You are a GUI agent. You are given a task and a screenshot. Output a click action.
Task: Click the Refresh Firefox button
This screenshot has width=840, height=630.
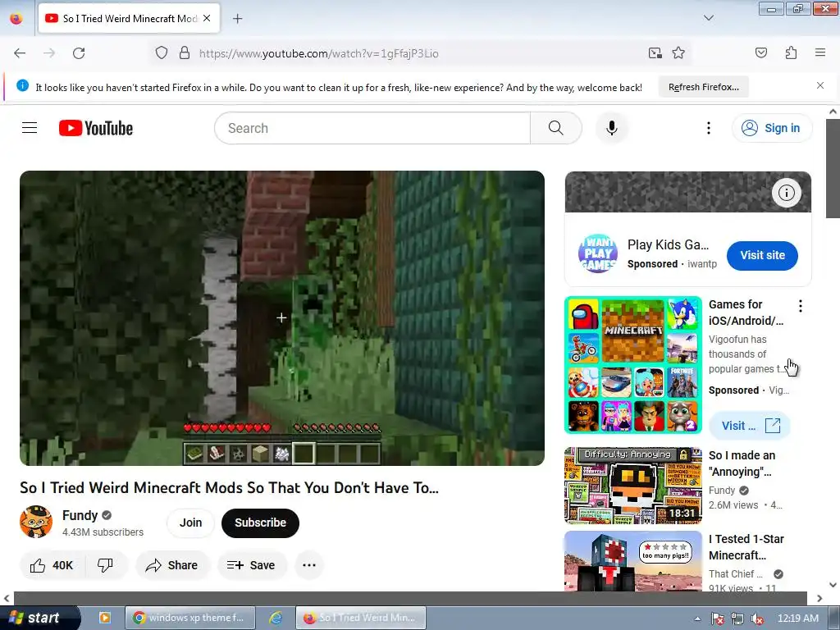[x=703, y=87]
